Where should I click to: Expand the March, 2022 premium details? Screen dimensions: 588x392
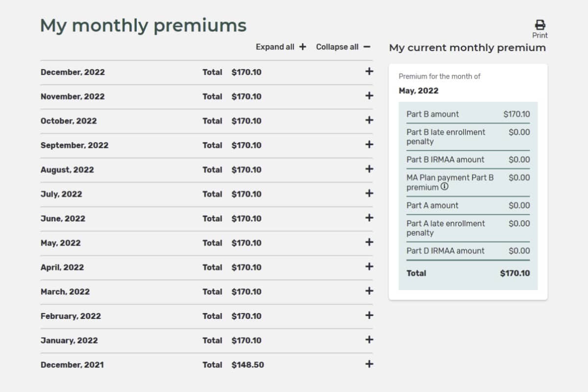pyautogui.click(x=368, y=291)
